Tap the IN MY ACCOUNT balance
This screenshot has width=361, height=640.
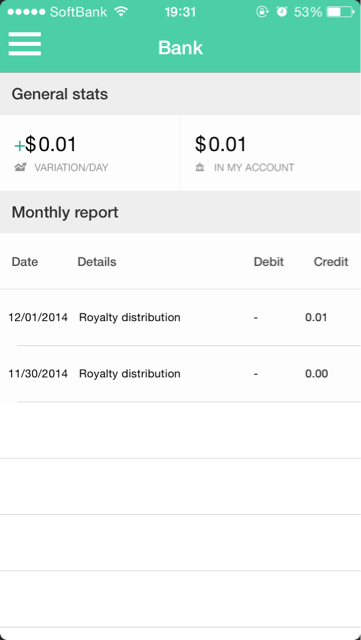[271, 153]
